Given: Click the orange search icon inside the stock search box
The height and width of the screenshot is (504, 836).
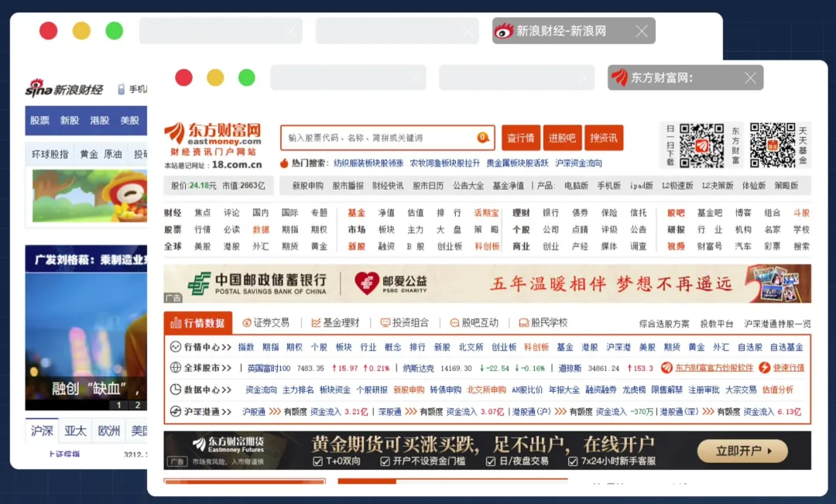Looking at the screenshot, I should (x=483, y=138).
